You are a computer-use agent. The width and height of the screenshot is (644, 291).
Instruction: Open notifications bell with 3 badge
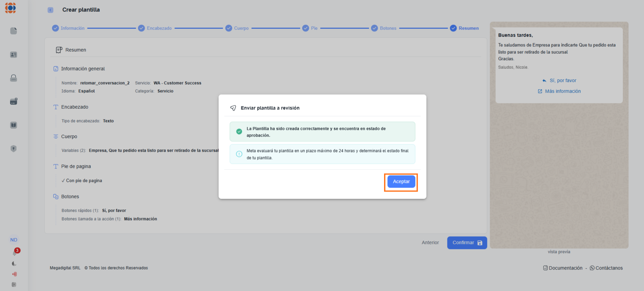pos(15,253)
